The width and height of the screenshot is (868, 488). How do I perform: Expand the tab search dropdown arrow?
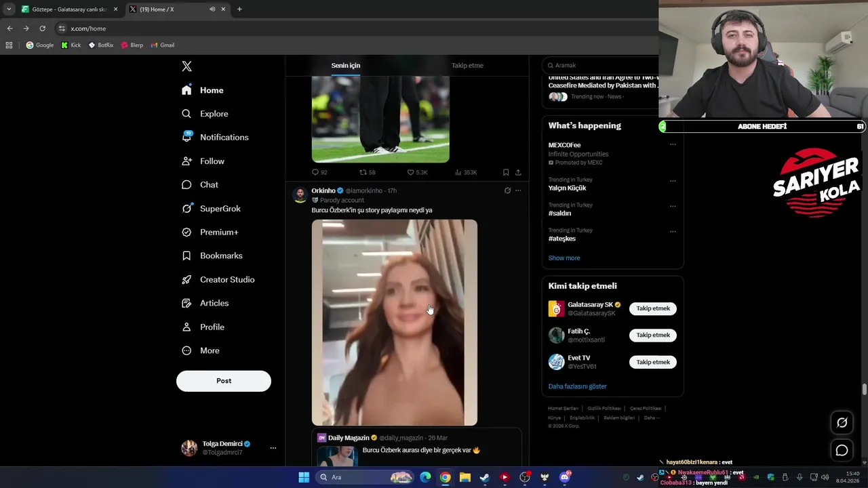8,9
